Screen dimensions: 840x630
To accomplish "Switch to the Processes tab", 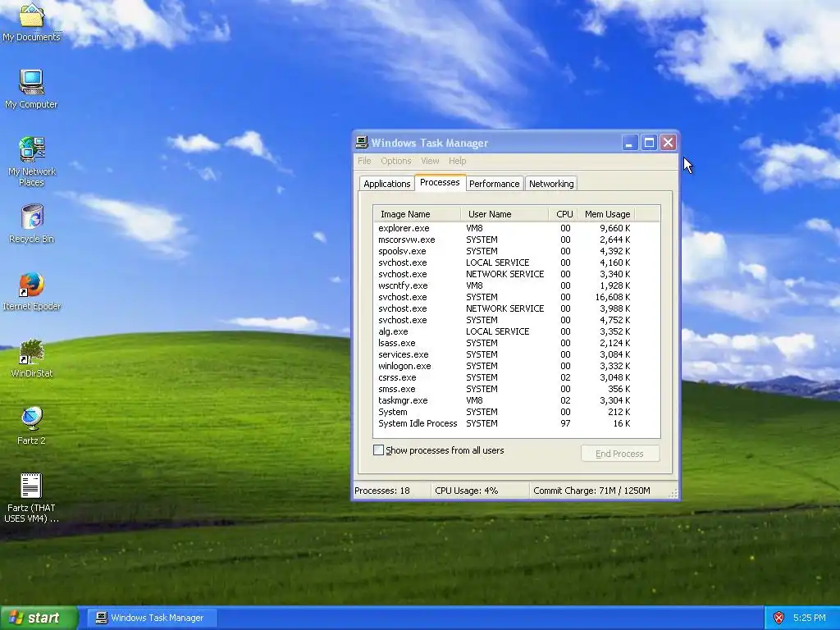I will point(440,182).
